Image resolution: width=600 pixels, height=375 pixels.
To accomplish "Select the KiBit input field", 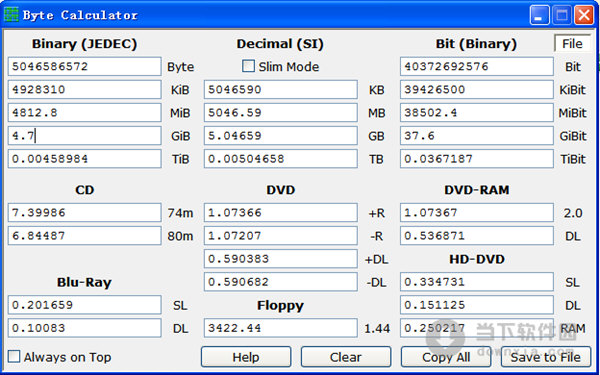I will pyautogui.click(x=477, y=90).
